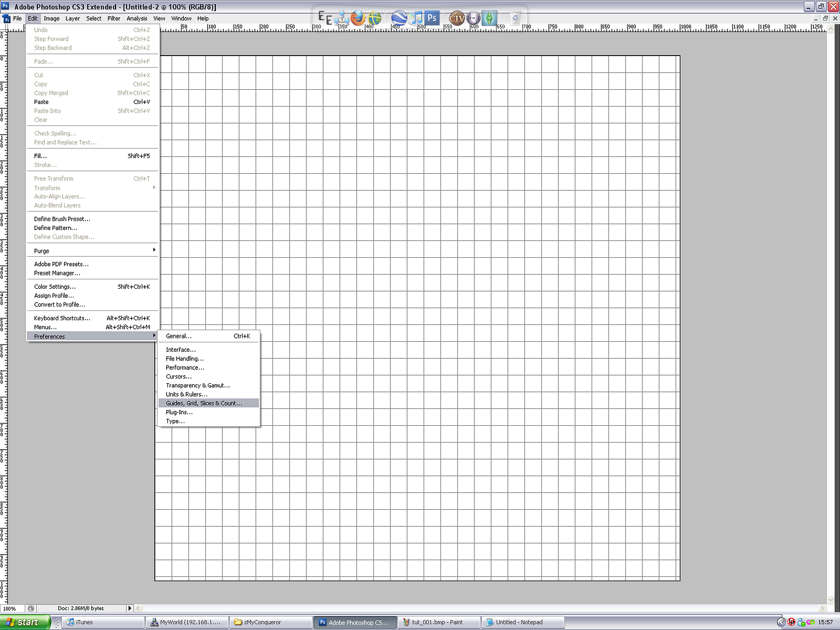Viewport: 840px width, 630px height.
Task: Open the Image menu
Action: (x=51, y=19)
